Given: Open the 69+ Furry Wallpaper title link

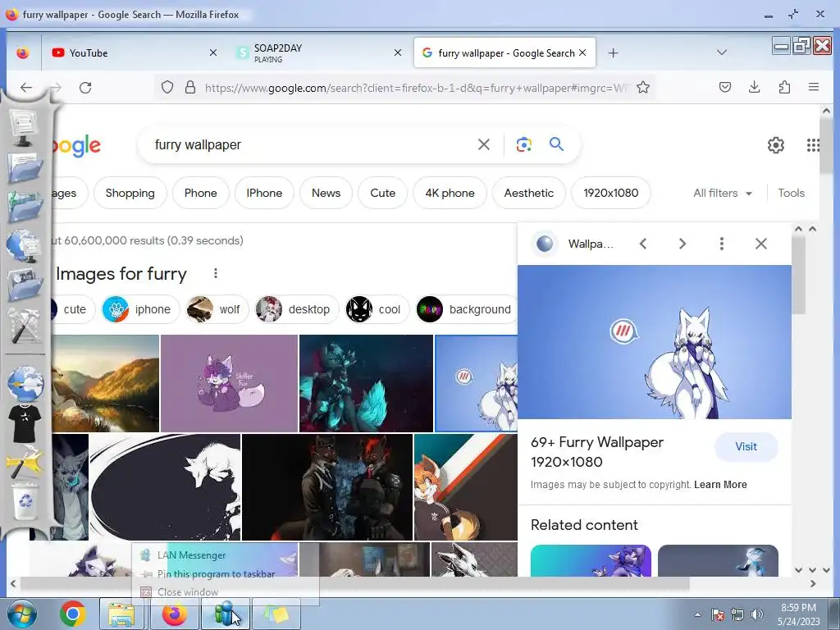Looking at the screenshot, I should pos(597,452).
